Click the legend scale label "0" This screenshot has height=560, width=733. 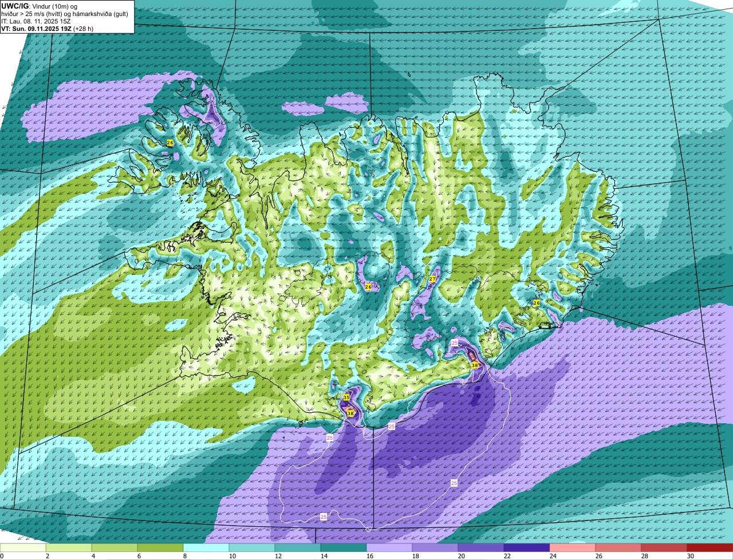click(2, 556)
